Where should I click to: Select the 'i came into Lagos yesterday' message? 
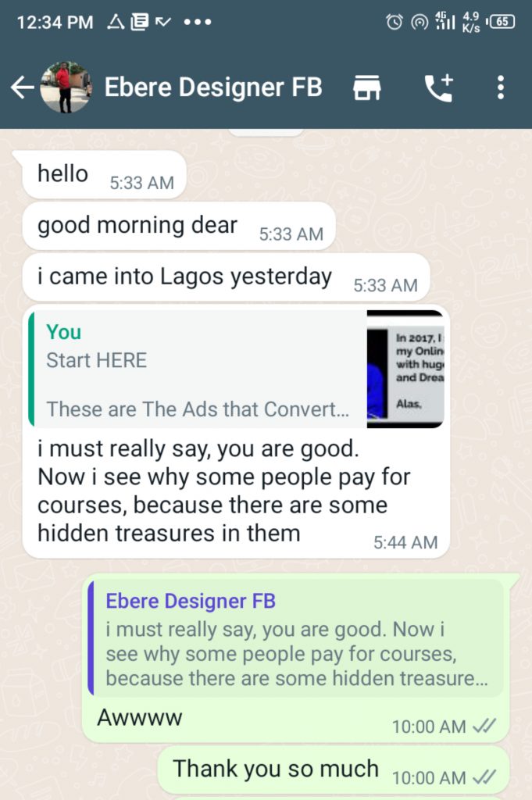pyautogui.click(x=226, y=277)
